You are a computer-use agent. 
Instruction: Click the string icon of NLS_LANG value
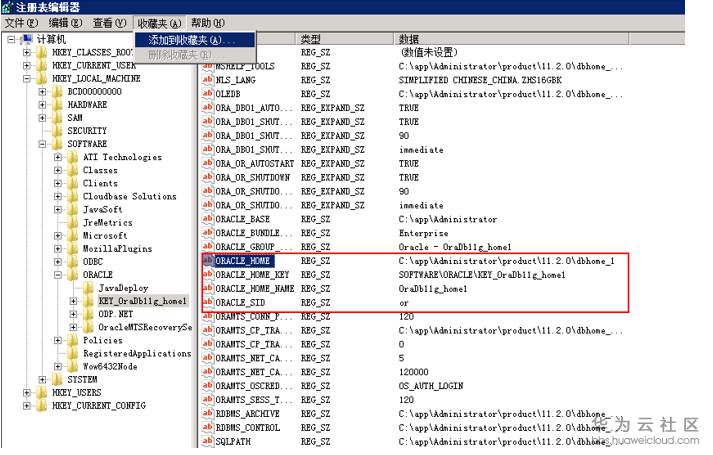click(208, 80)
